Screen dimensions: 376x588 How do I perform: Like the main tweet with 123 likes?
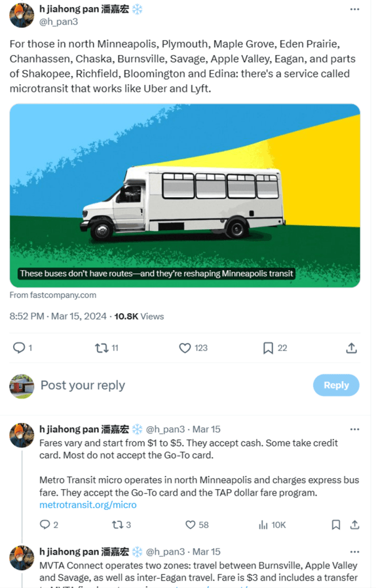(184, 348)
